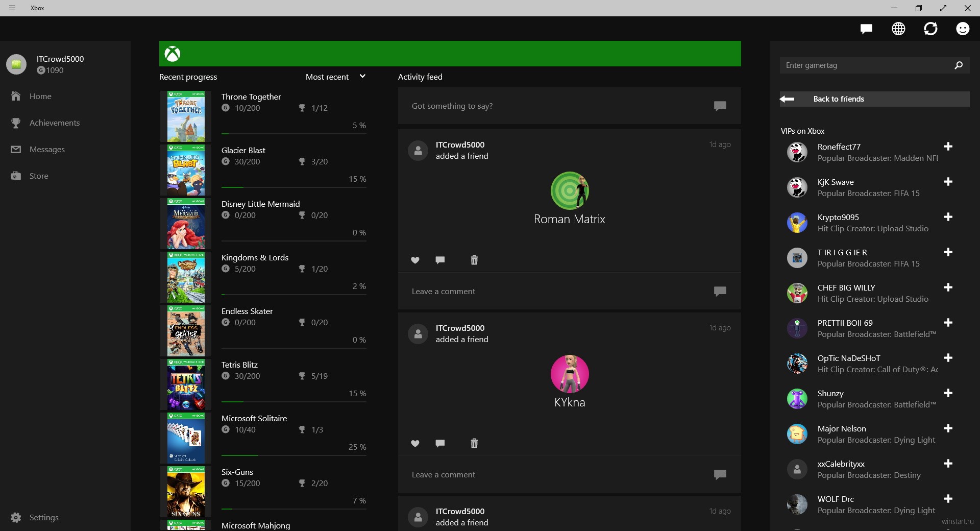This screenshot has width=980, height=531.
Task: Click Glacier Blast progress bar
Action: point(294,187)
